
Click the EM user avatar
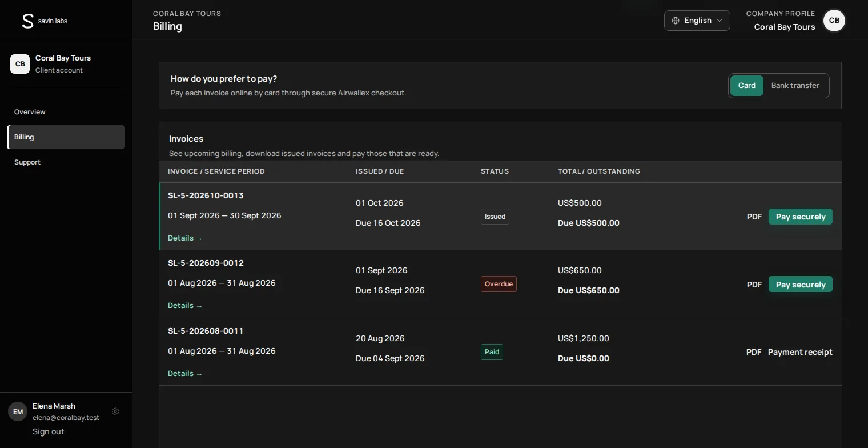[x=18, y=411]
